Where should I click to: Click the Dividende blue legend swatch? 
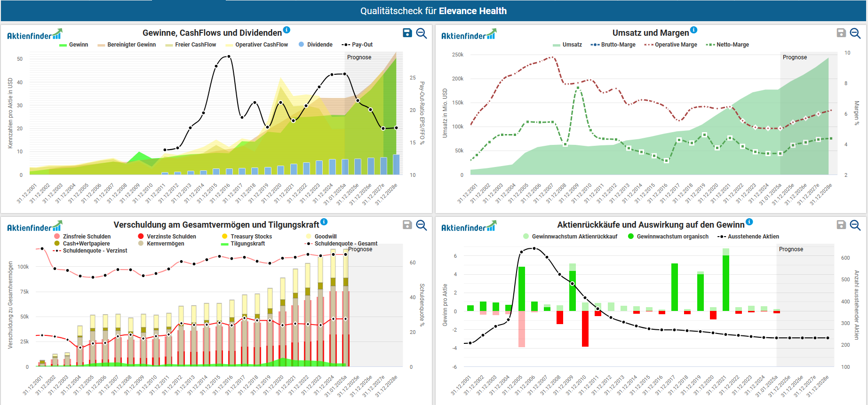[301, 45]
